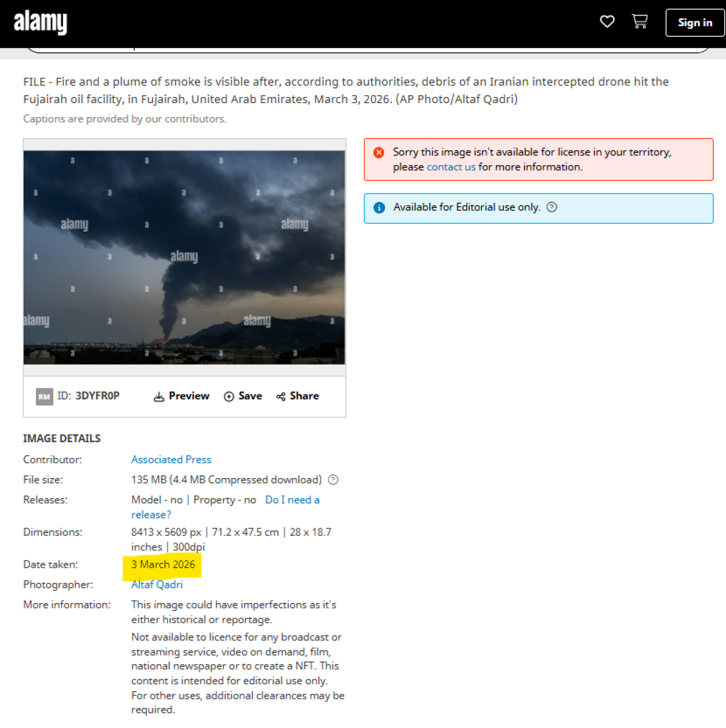Click the 'This image could have imperfections' text
726x728 pixels.
234,612
